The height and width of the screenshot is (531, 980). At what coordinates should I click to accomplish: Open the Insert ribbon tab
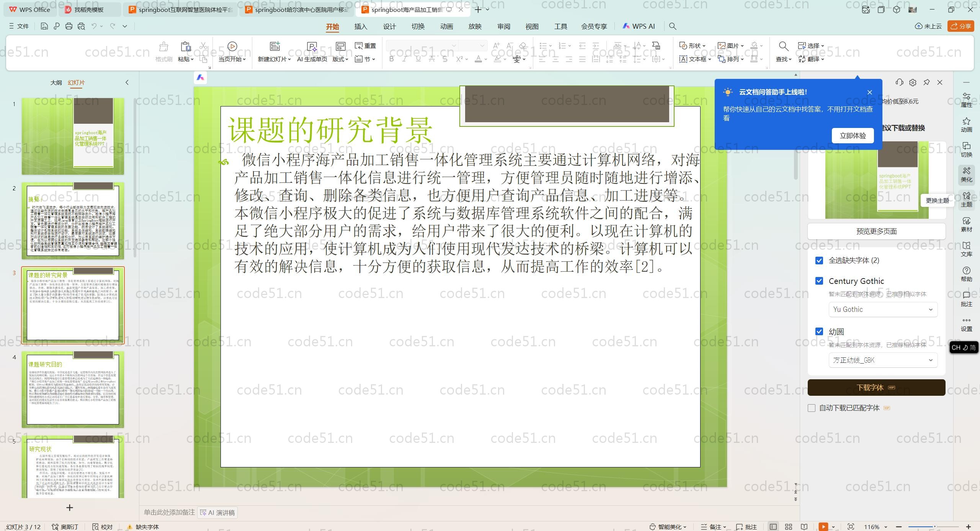(x=361, y=26)
